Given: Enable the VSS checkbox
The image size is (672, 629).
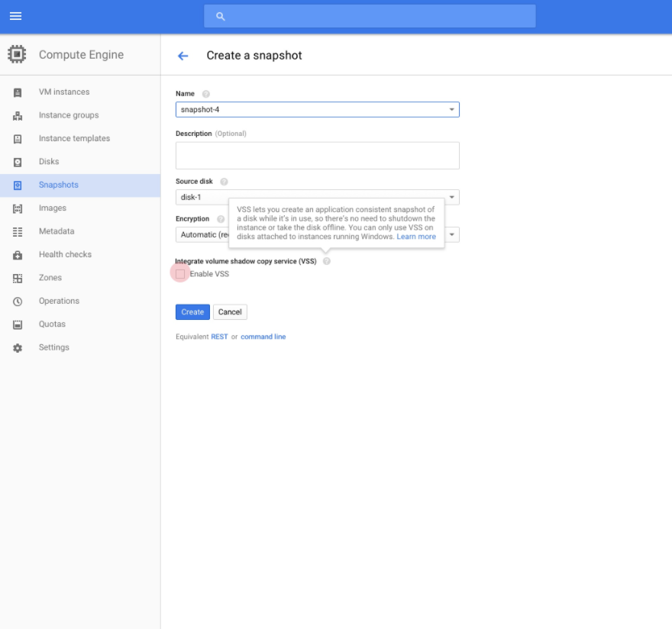Looking at the screenshot, I should [x=180, y=274].
